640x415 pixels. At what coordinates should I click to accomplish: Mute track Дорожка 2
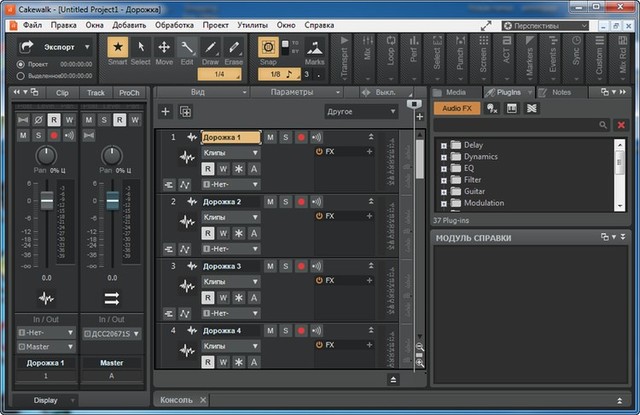(x=270, y=201)
